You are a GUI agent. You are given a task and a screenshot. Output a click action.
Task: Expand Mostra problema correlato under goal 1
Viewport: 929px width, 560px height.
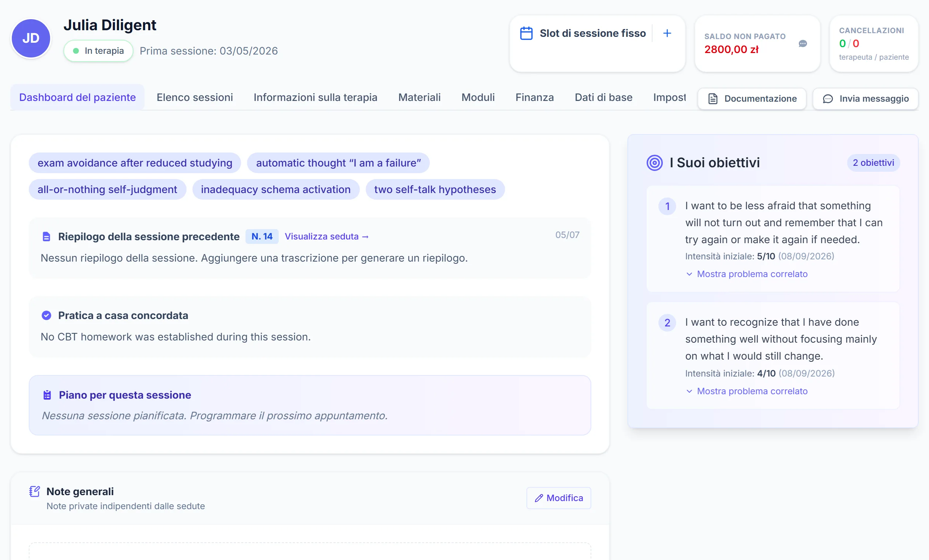(x=747, y=274)
